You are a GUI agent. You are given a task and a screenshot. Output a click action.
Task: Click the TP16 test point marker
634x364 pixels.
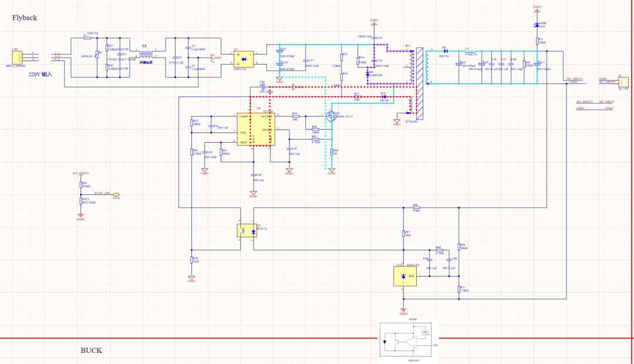point(116,194)
